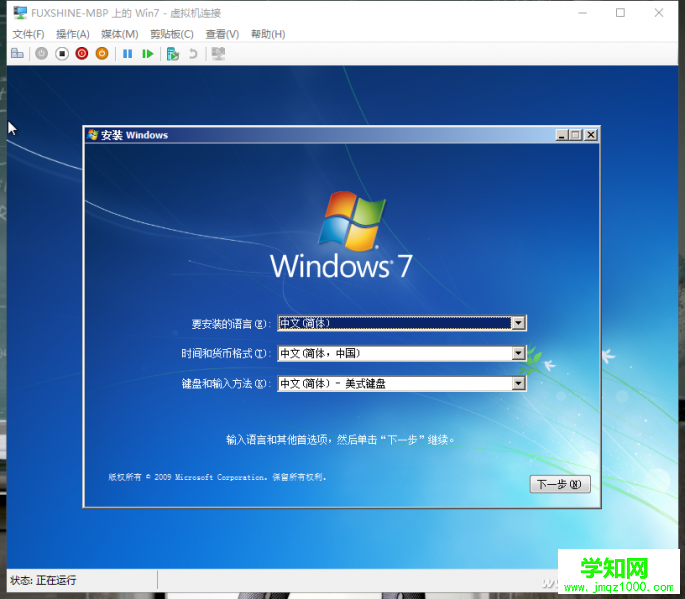Image resolution: width=685 pixels, height=599 pixels.
Task: Click the Windows 7 logo flag
Action: pos(352,221)
